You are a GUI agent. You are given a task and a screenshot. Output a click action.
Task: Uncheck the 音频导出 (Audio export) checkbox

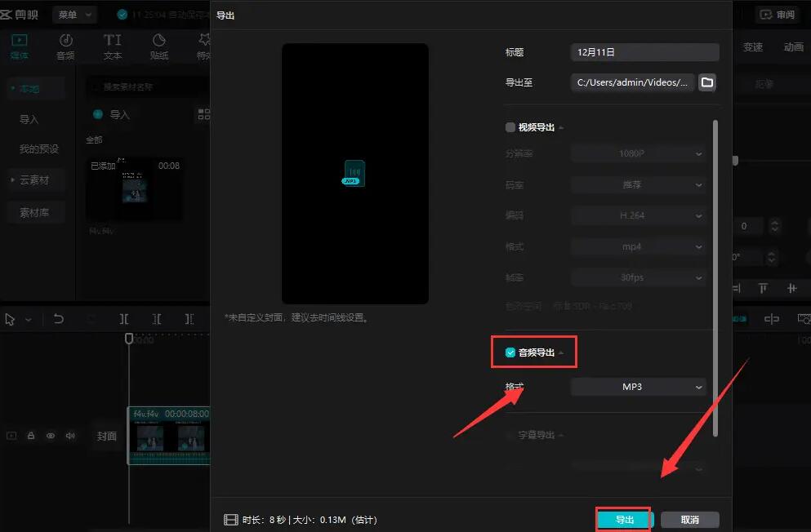[509, 351]
